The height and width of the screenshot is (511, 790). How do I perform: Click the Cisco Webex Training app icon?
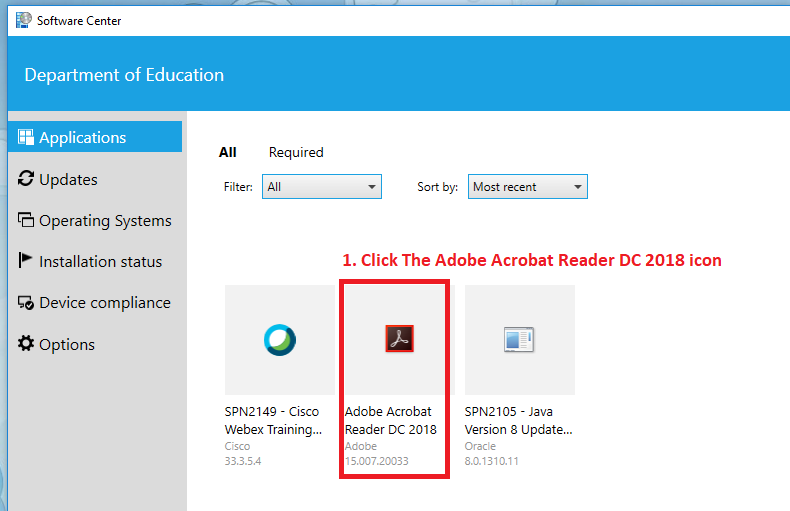[x=280, y=340]
